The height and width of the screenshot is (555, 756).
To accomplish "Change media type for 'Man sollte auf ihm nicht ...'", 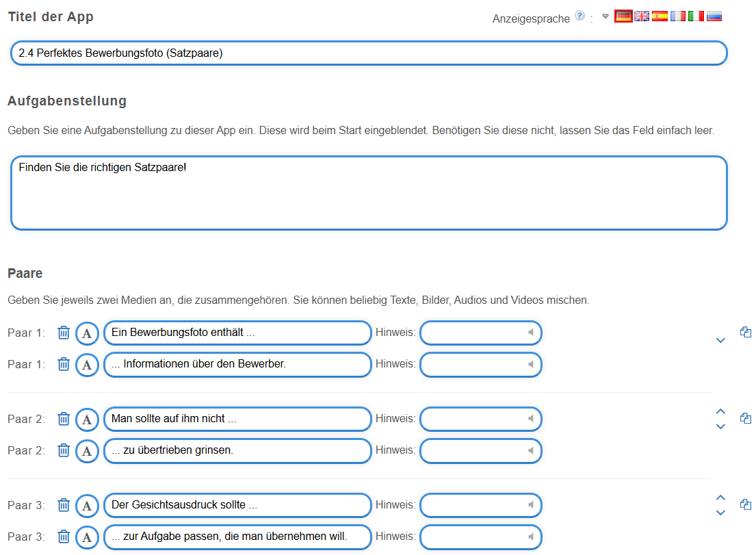I will pyautogui.click(x=87, y=420).
